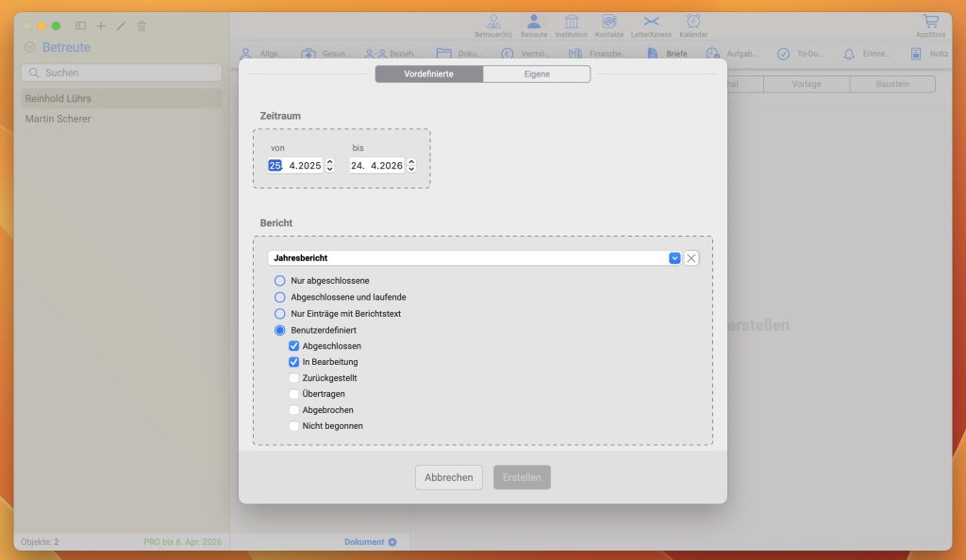
Task: Click the plus icon to add Betreute
Action: tap(101, 26)
